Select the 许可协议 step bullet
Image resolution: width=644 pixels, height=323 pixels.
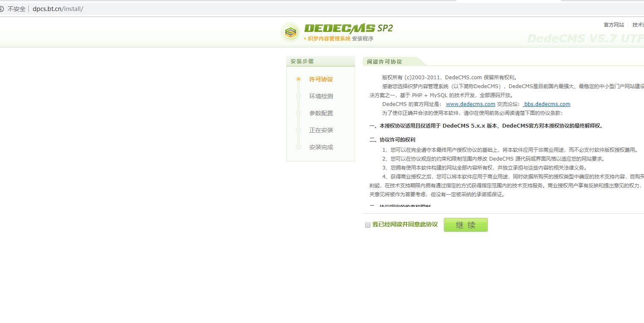click(x=298, y=79)
